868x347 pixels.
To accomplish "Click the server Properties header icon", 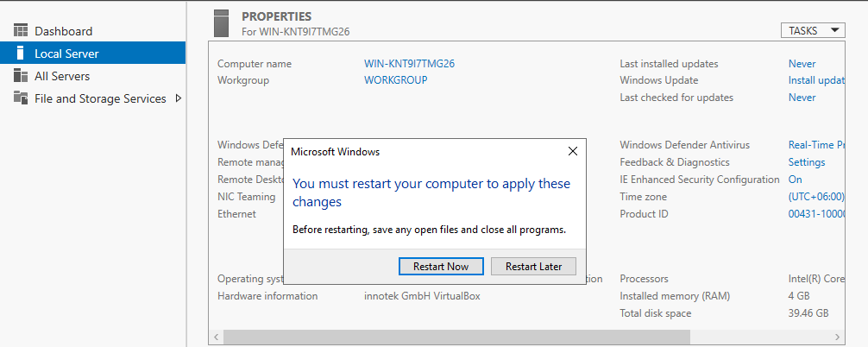I will pyautogui.click(x=223, y=23).
